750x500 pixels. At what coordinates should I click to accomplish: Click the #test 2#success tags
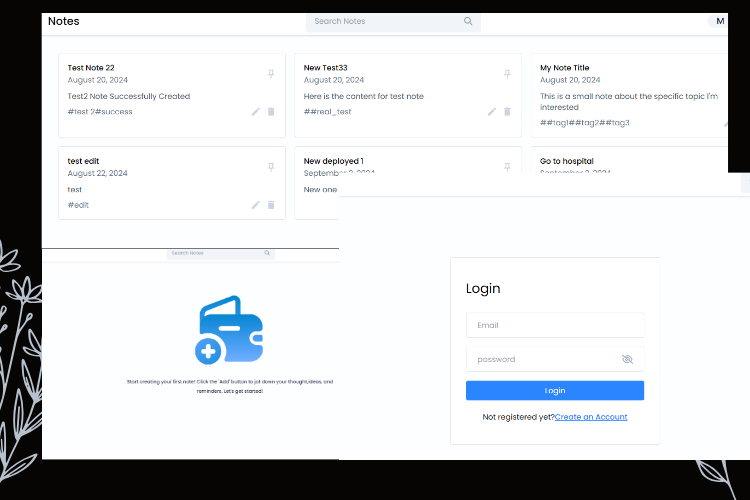click(x=99, y=111)
